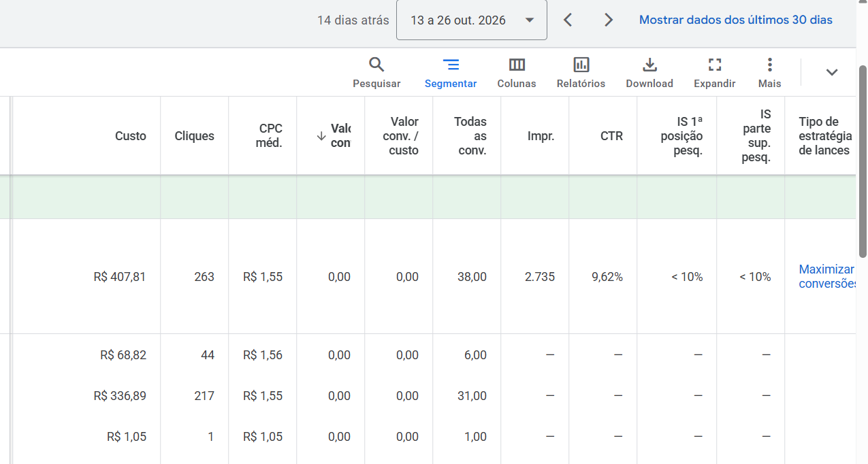The width and height of the screenshot is (868, 464).
Task: Select the conversions value 6,00
Action: pyautogui.click(x=475, y=355)
